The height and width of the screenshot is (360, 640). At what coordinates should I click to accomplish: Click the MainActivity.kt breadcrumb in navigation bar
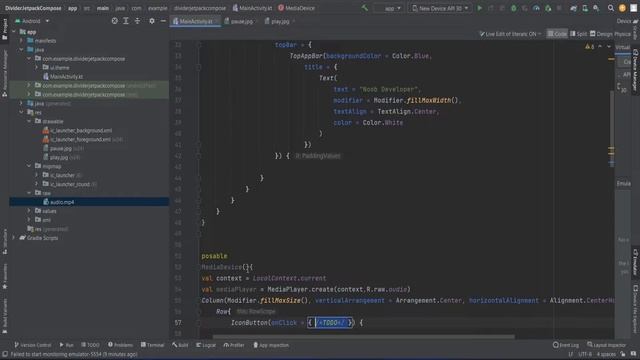tap(252, 8)
